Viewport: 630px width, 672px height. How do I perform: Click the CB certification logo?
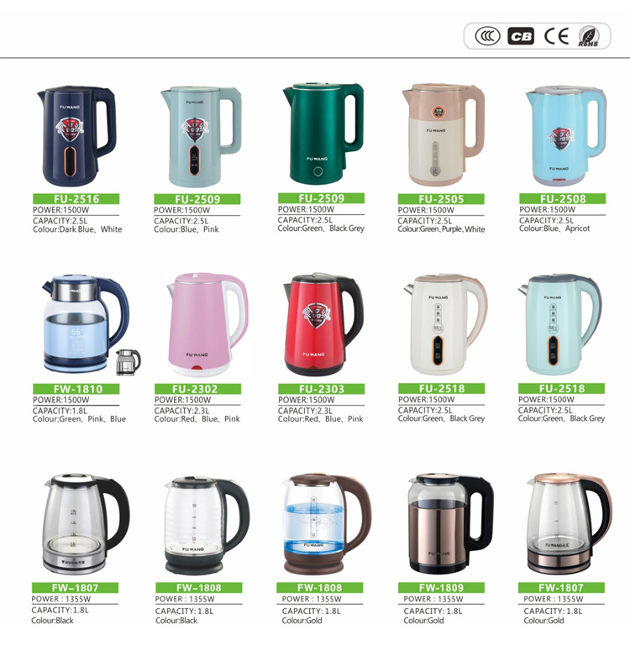pyautogui.click(x=521, y=36)
